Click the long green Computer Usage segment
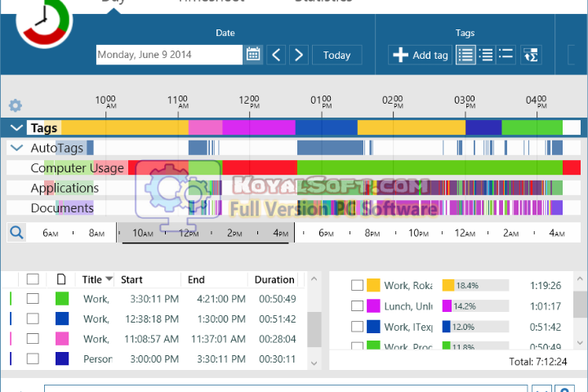588x392 pixels. pyautogui.click(x=430, y=167)
